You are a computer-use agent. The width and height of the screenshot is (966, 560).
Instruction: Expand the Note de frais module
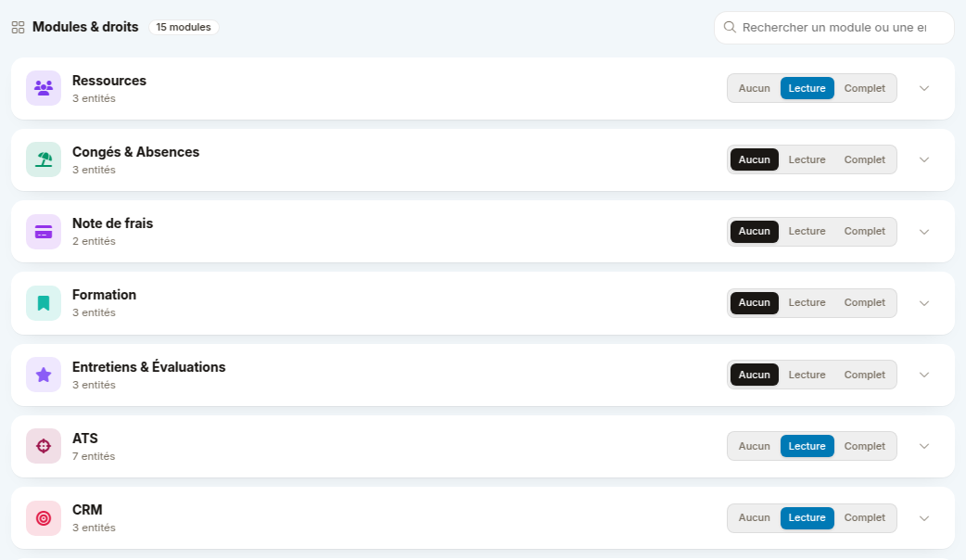click(924, 232)
